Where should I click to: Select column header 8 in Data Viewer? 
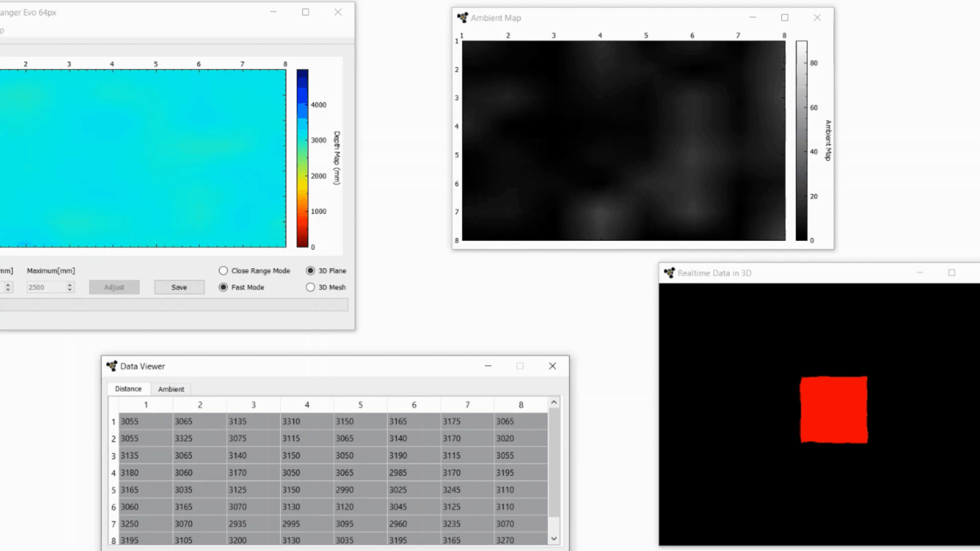(521, 405)
